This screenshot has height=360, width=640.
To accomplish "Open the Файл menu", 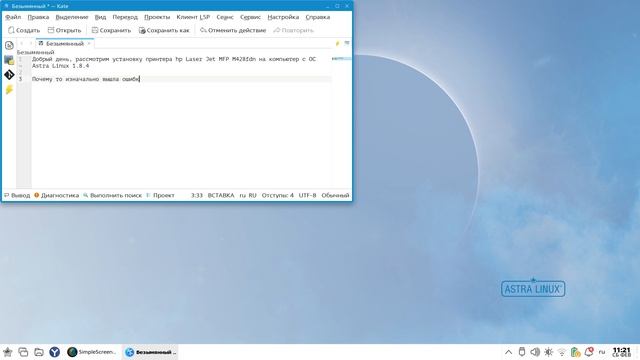I will (13, 17).
